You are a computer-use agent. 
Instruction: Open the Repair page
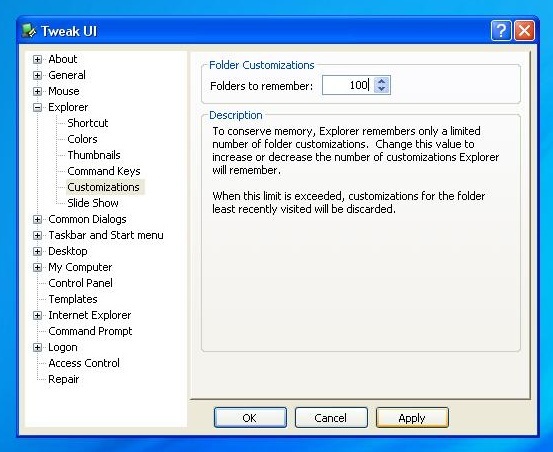point(63,379)
